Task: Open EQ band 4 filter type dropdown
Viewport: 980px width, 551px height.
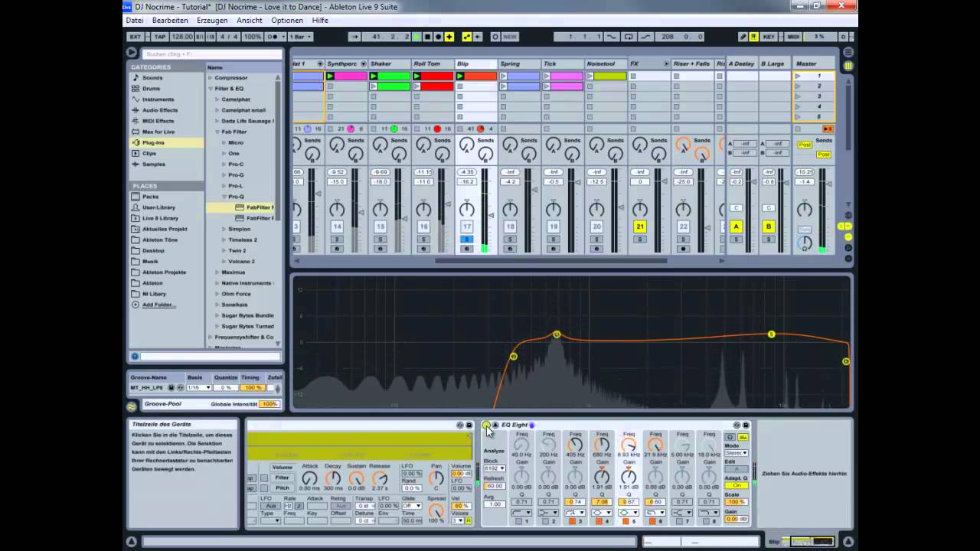Action: pos(602,513)
